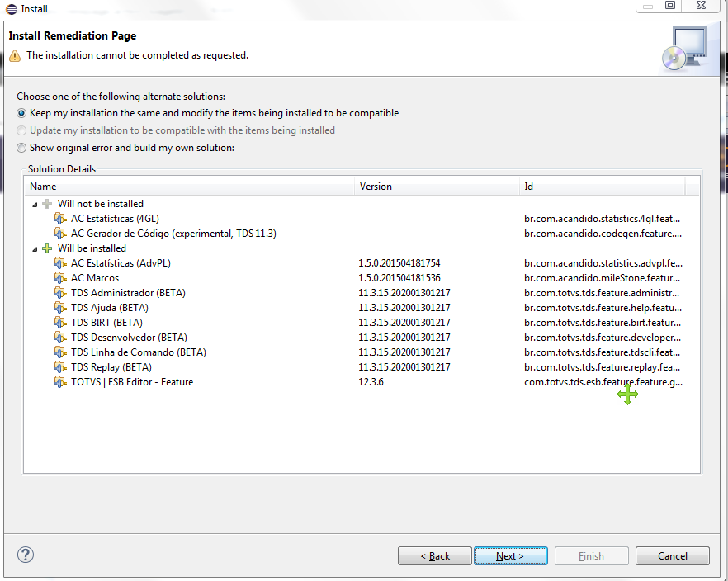
Task: Go back with the Back button
Action: [435, 555]
